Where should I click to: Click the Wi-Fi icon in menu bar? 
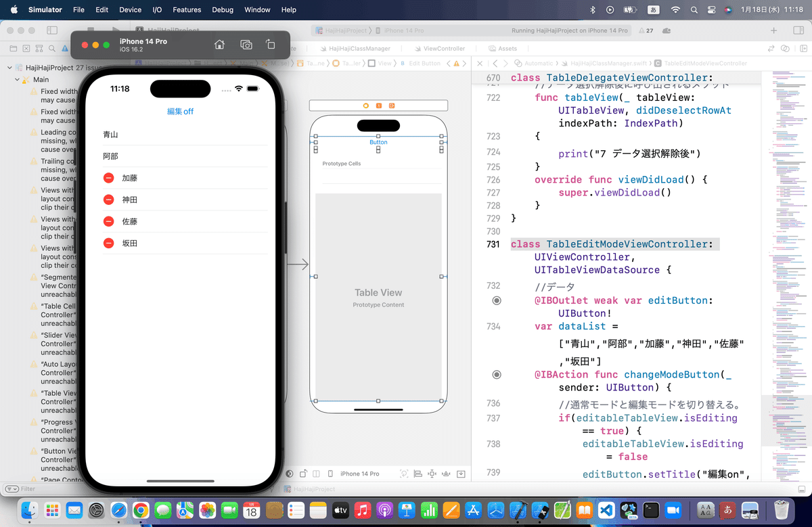pos(675,9)
